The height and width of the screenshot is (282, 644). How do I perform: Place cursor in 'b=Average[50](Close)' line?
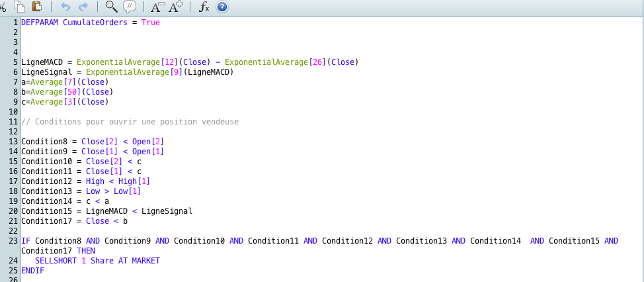(67, 91)
